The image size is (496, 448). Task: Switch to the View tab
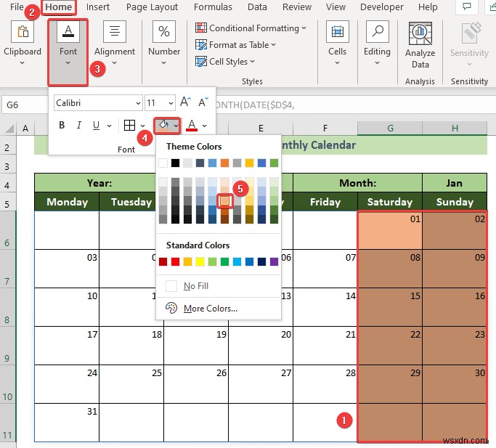pos(336,7)
